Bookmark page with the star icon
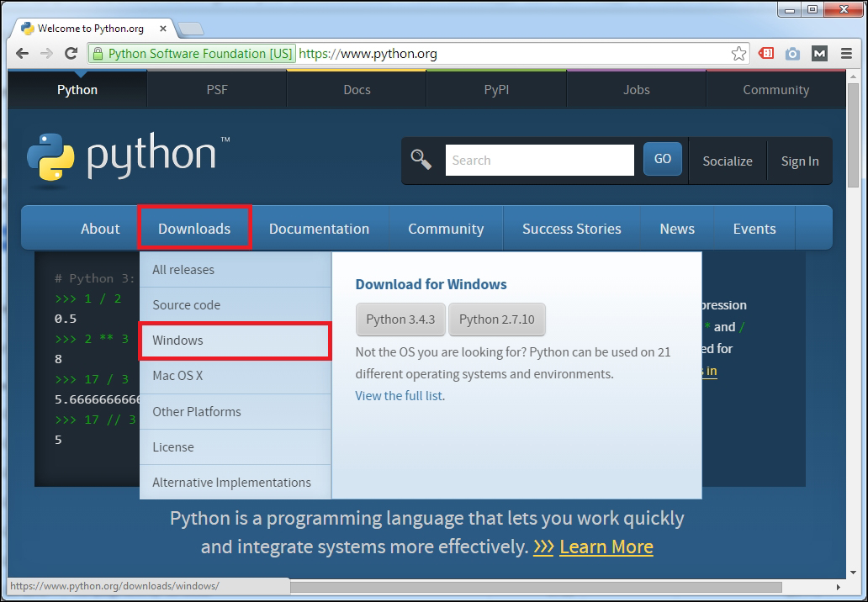Viewport: 868px width, 602px height. 738,54
